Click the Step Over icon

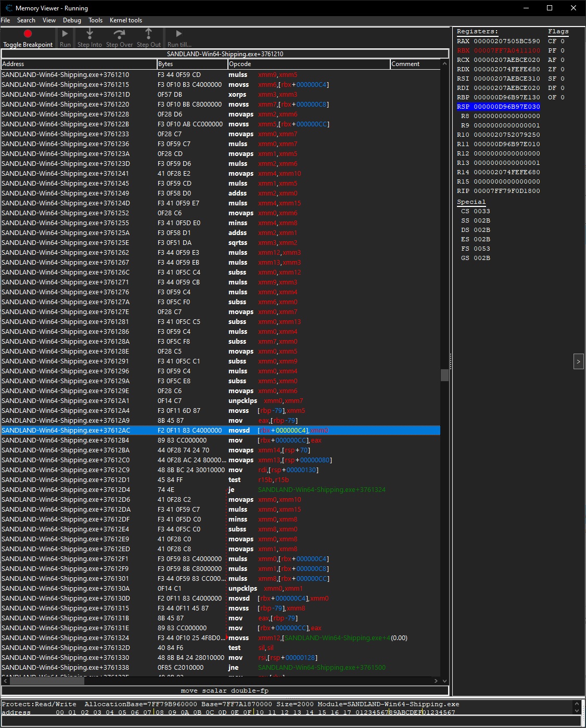pos(119,34)
